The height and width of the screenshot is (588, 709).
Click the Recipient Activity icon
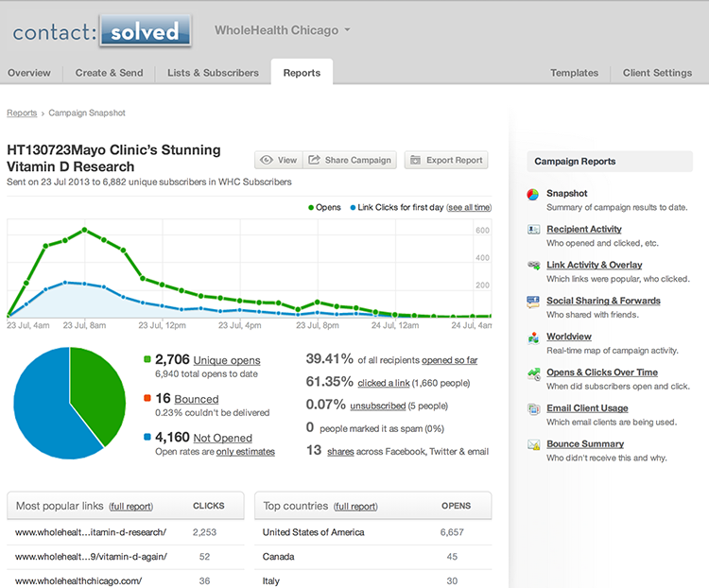pyautogui.click(x=534, y=230)
